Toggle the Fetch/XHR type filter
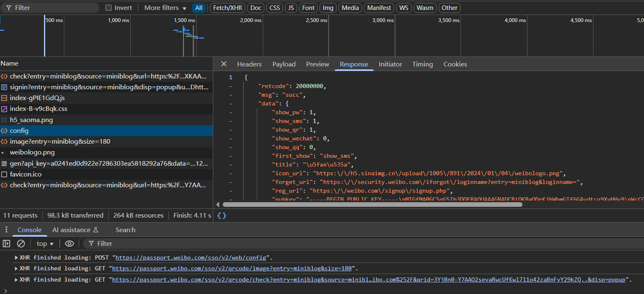 [227, 8]
